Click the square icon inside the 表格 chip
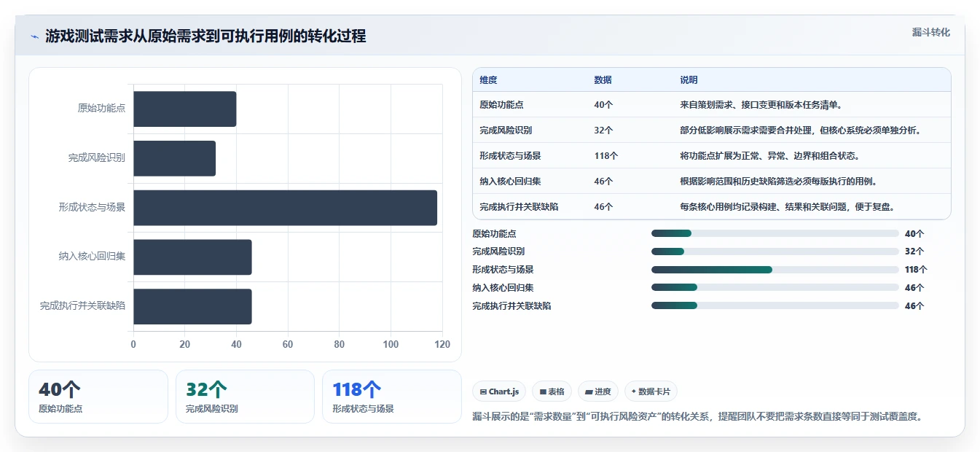Image resolution: width=980 pixels, height=452 pixels. (543, 392)
